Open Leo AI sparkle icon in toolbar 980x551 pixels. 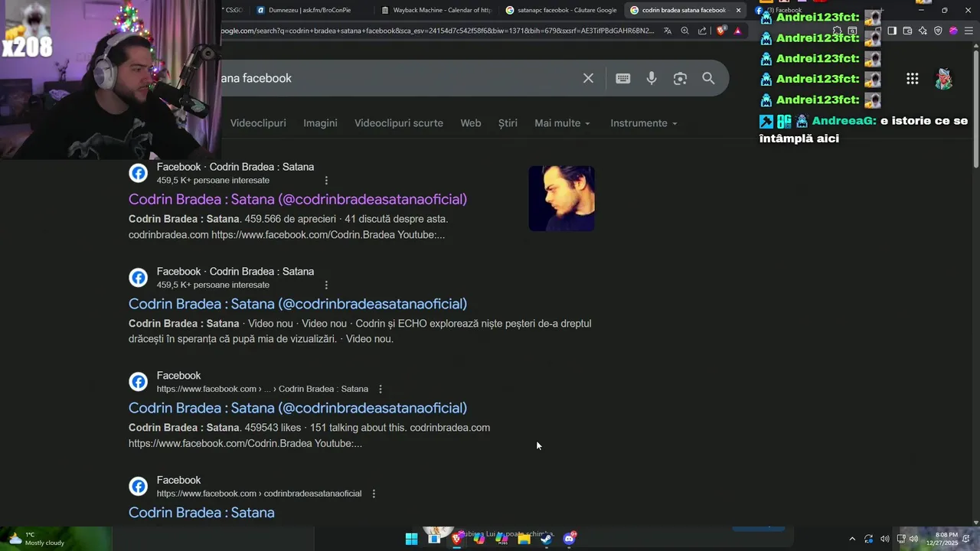pyautogui.click(x=923, y=31)
